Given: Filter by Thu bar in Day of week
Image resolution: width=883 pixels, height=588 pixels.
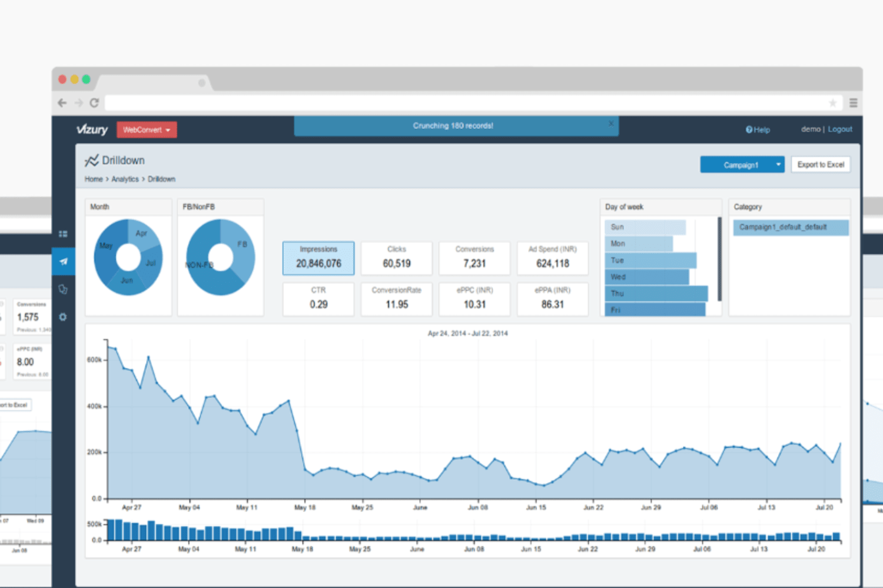Looking at the screenshot, I should click(x=656, y=293).
